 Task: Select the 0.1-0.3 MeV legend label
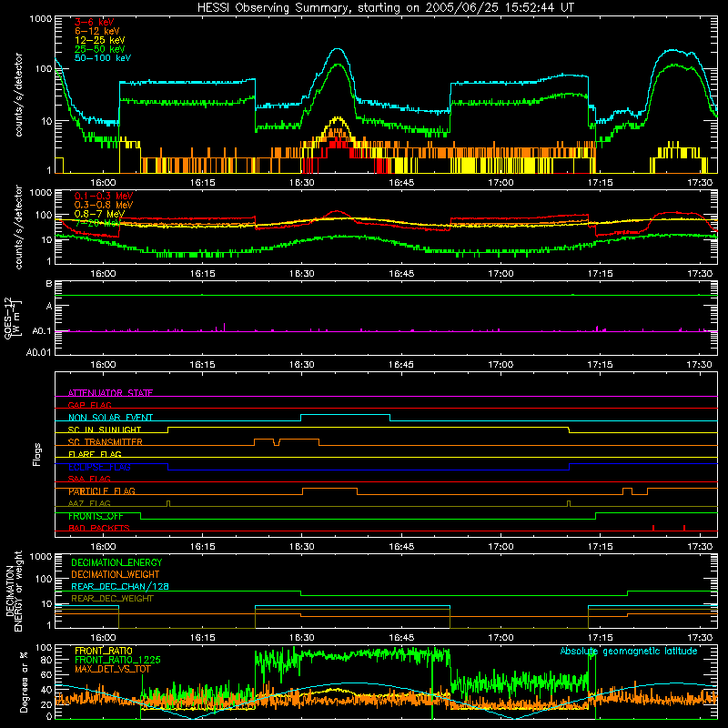pos(104,196)
